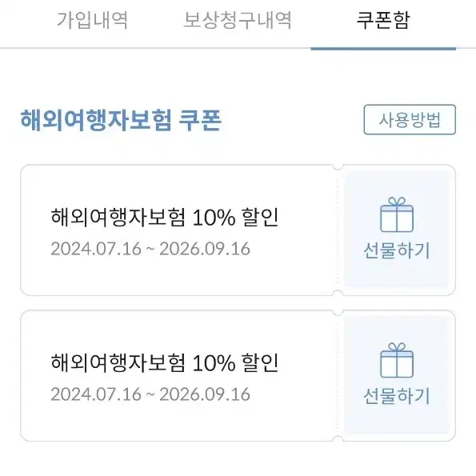Open the 사용방법 button

pyautogui.click(x=410, y=120)
